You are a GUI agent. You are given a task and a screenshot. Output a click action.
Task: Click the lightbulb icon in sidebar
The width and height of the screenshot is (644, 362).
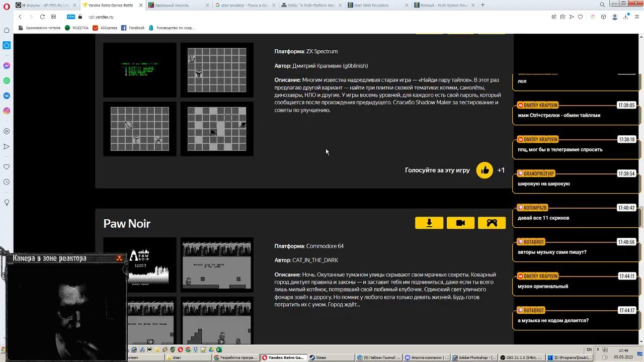pyautogui.click(x=7, y=202)
